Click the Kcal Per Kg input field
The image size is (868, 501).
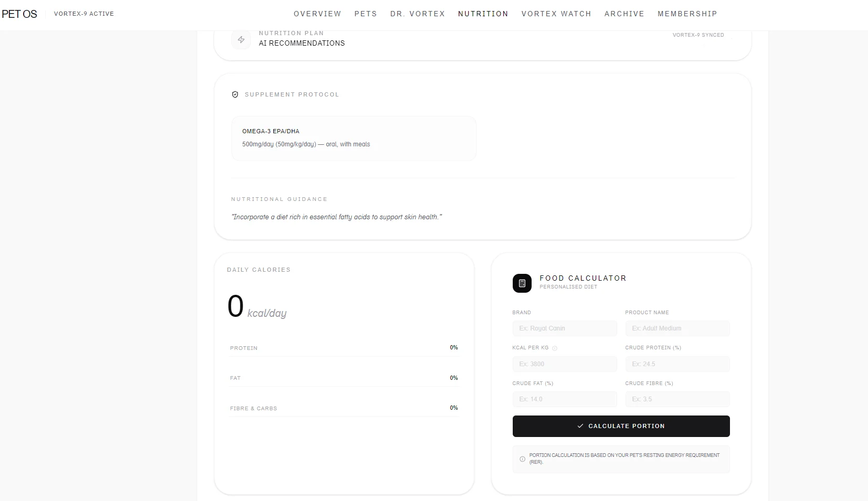pos(565,364)
